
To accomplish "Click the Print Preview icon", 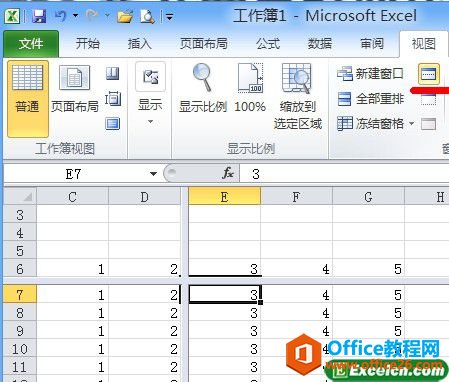I will coord(147,16).
